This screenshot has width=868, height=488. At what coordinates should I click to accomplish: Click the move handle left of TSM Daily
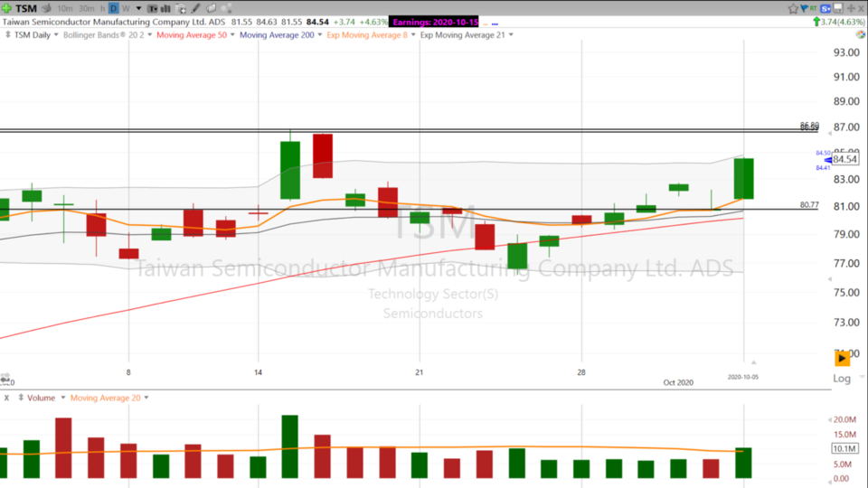8,34
